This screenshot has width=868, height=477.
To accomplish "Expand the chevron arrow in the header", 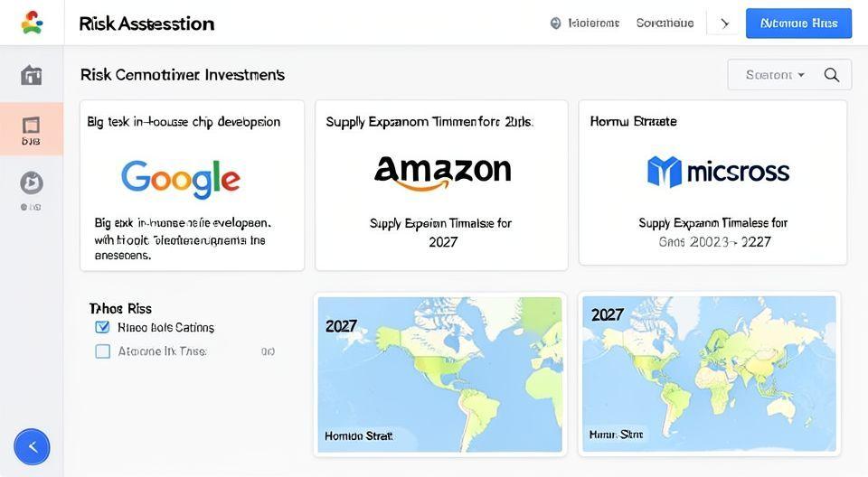I will [x=724, y=23].
